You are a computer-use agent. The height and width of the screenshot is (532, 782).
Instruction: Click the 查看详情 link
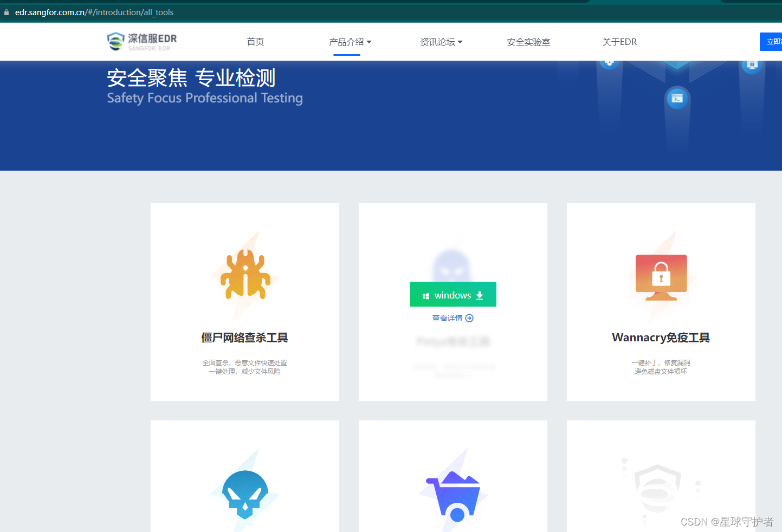pos(449,318)
